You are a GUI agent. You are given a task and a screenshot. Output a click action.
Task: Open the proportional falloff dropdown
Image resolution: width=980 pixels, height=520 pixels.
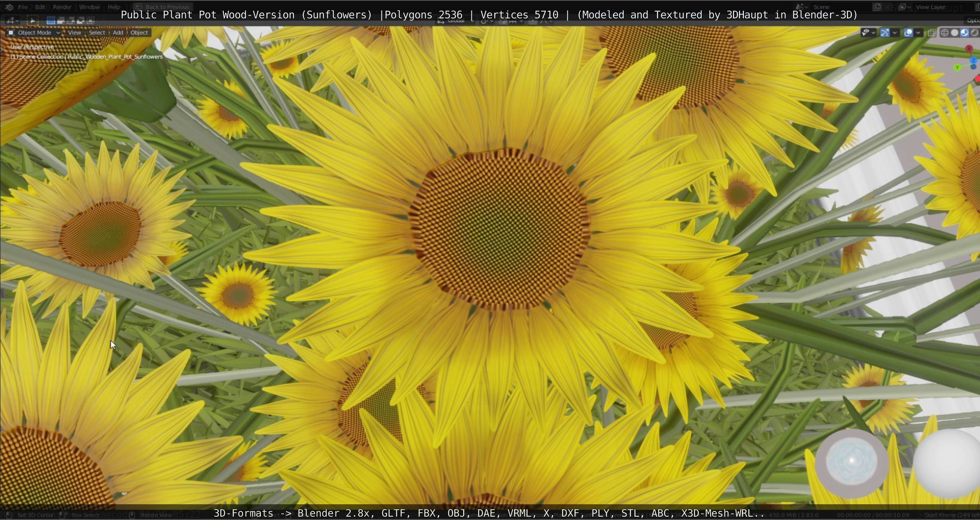coord(546,21)
